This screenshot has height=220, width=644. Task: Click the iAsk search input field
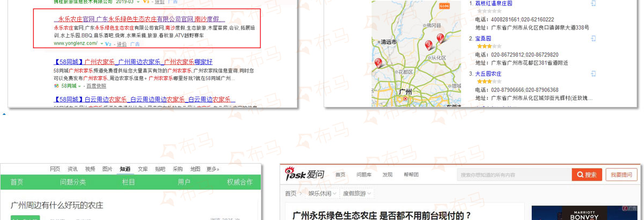pyautogui.click(x=513, y=175)
